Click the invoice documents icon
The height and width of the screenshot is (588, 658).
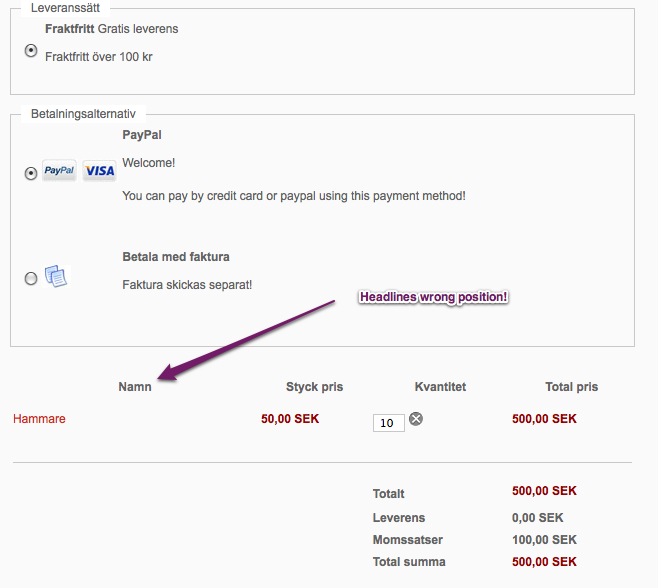56,276
